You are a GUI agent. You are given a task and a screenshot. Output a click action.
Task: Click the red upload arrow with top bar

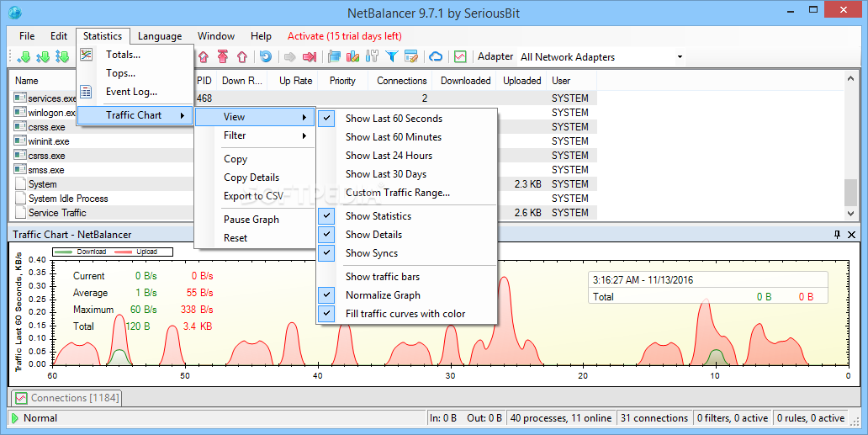223,56
